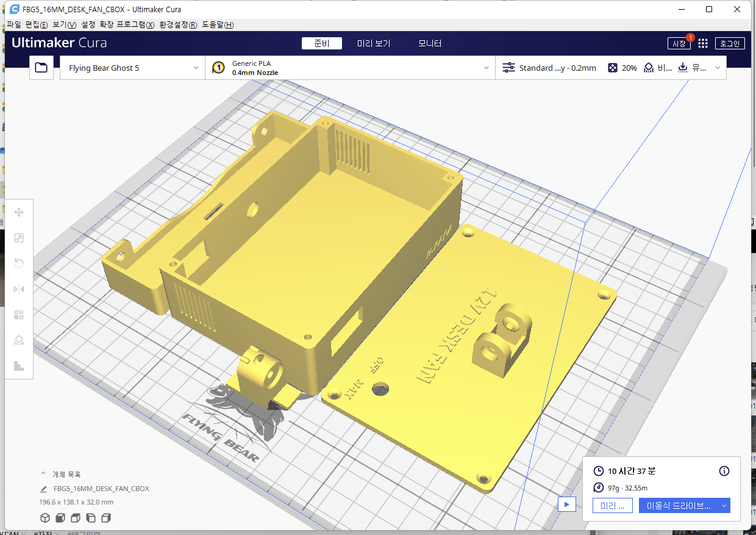Open the 설정 menu

tap(88, 25)
